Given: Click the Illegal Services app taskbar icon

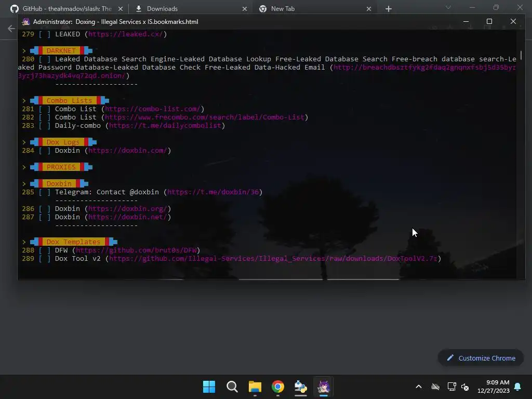Looking at the screenshot, I should (x=323, y=387).
